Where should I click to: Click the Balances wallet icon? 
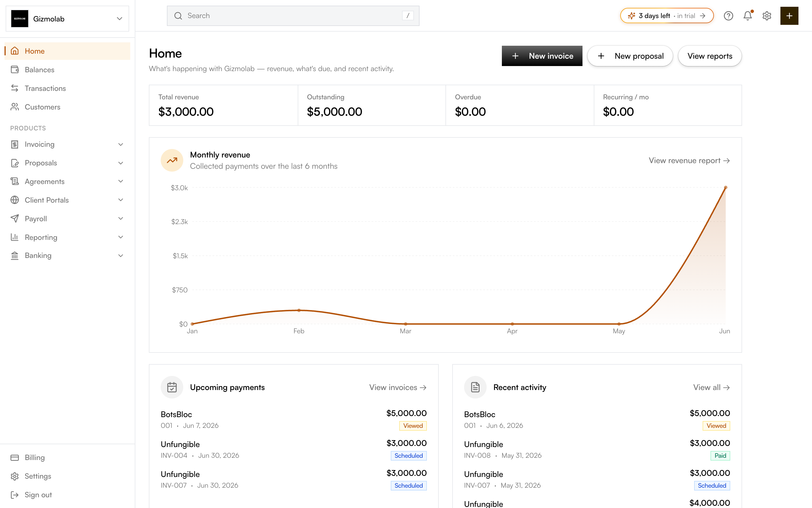pyautogui.click(x=15, y=69)
